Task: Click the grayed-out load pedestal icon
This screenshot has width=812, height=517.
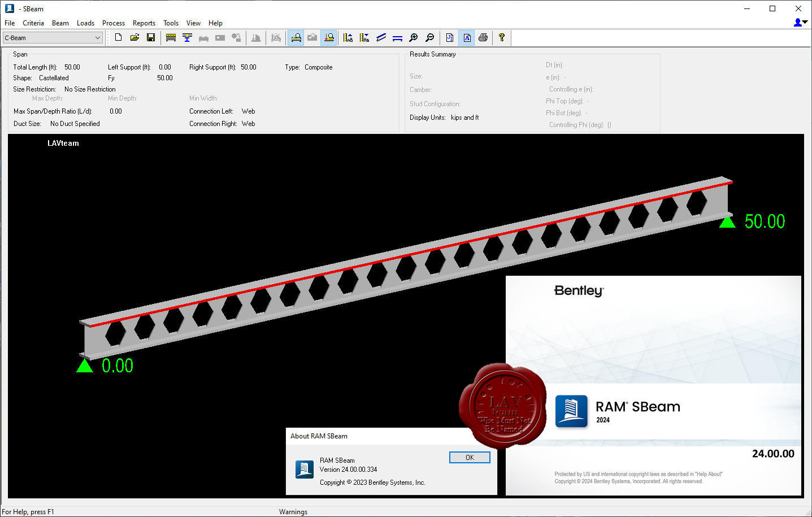Action: click(256, 38)
